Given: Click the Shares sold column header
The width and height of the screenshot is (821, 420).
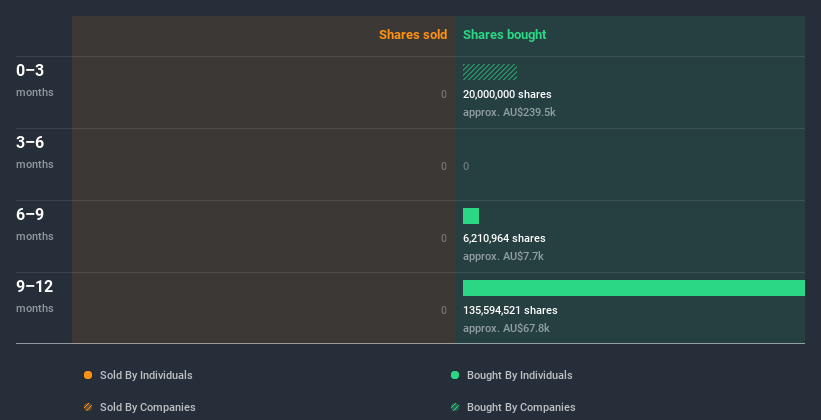Looking at the screenshot, I should 413,35.
